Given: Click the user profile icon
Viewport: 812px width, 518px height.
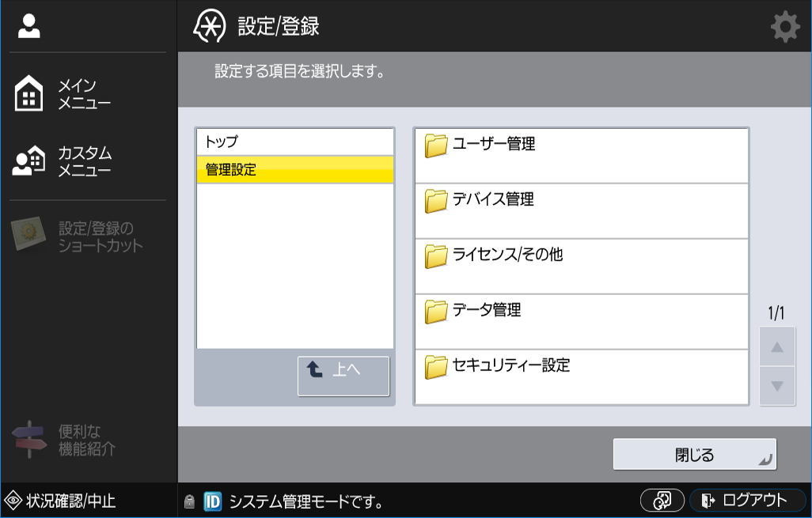Looking at the screenshot, I should (29, 26).
